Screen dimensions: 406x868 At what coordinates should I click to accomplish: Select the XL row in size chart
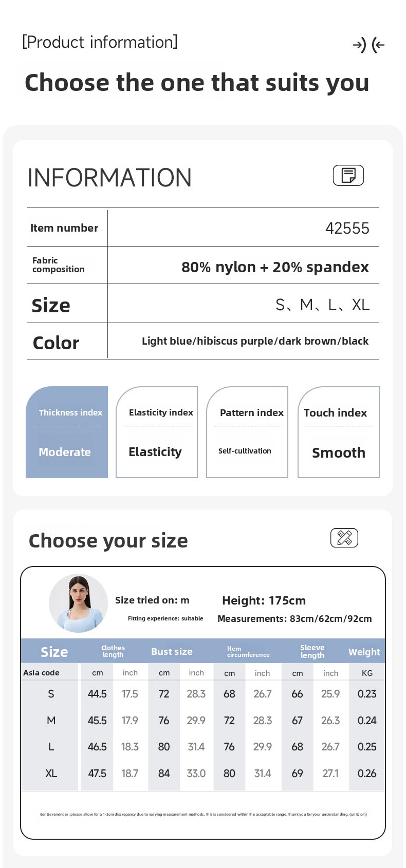(x=51, y=773)
